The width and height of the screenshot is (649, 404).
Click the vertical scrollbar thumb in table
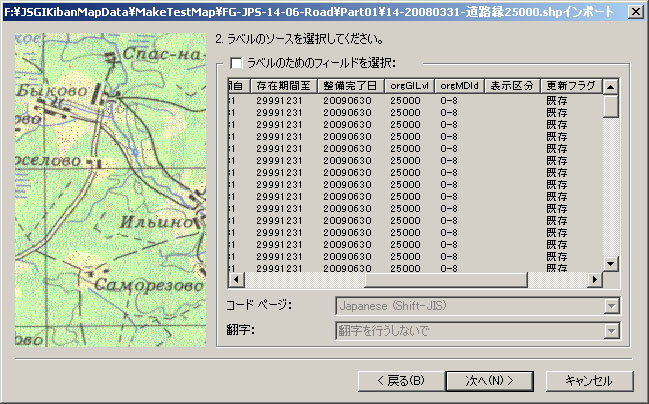click(x=610, y=107)
